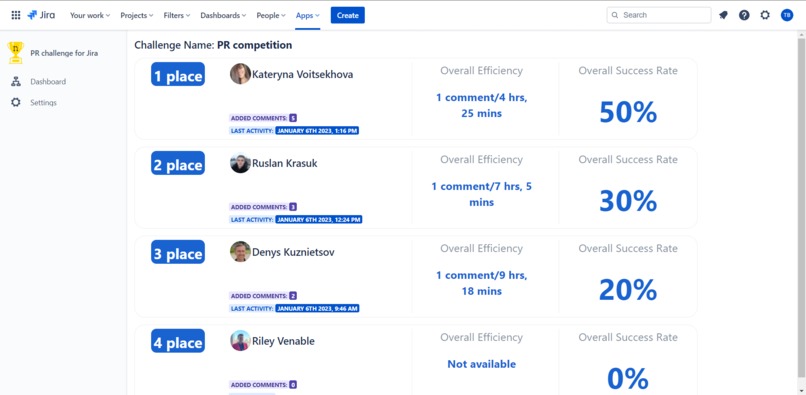Expand the Dashboards menu
806x395 pixels.
[223, 15]
